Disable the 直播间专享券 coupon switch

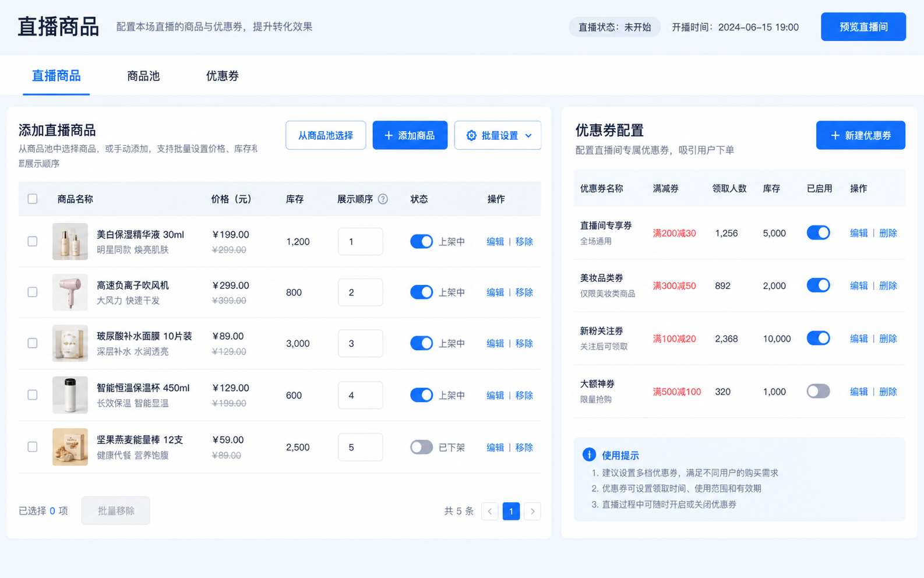point(819,233)
